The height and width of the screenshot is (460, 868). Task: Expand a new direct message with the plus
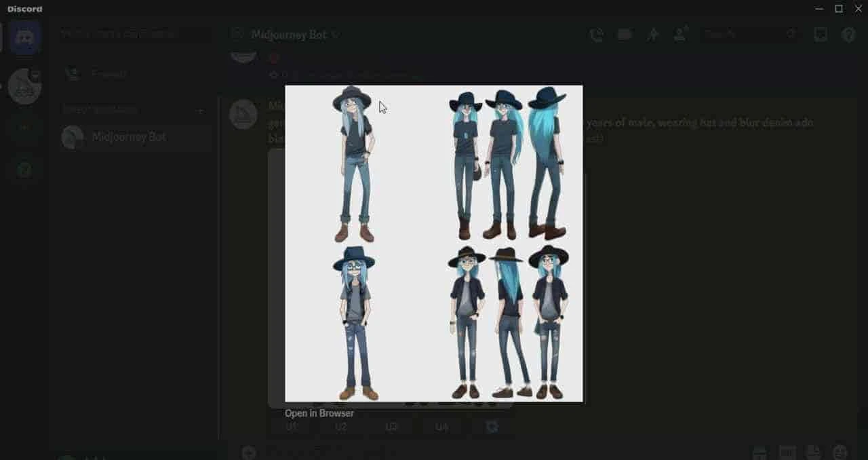click(200, 109)
